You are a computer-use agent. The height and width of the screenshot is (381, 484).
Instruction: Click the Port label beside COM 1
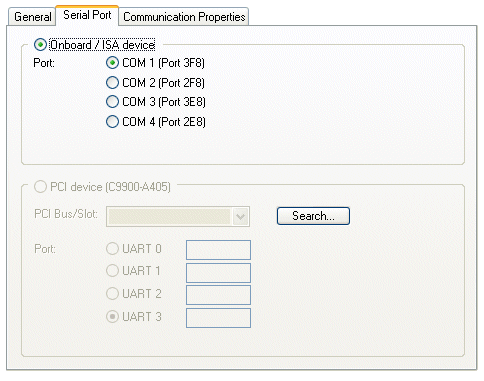coord(44,63)
